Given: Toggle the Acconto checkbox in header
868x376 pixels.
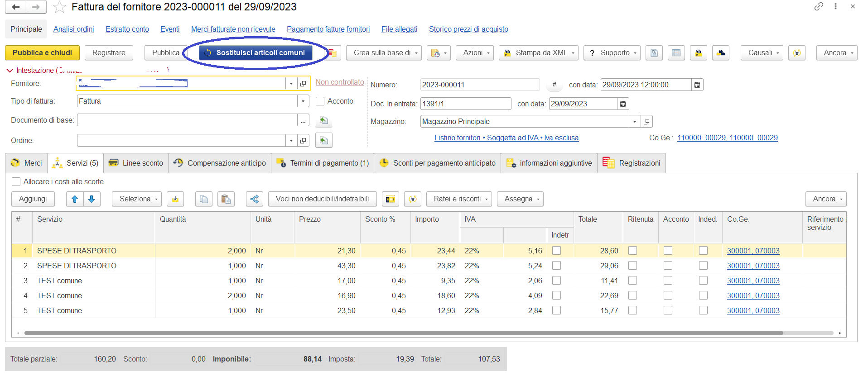Looking at the screenshot, I should [320, 101].
